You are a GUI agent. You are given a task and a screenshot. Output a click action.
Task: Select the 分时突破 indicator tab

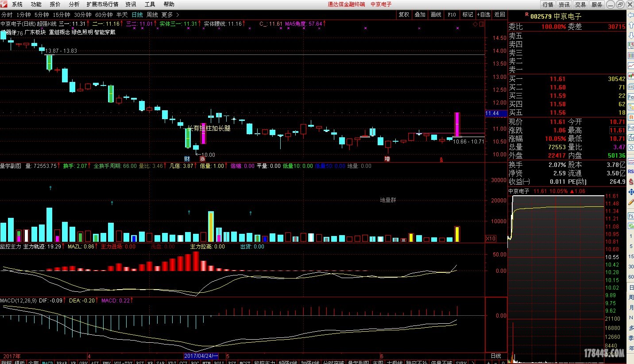point(334,363)
